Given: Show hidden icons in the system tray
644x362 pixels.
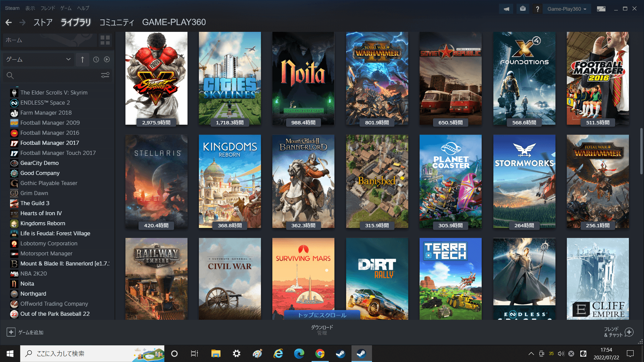Looking at the screenshot, I should pyautogui.click(x=531, y=354).
